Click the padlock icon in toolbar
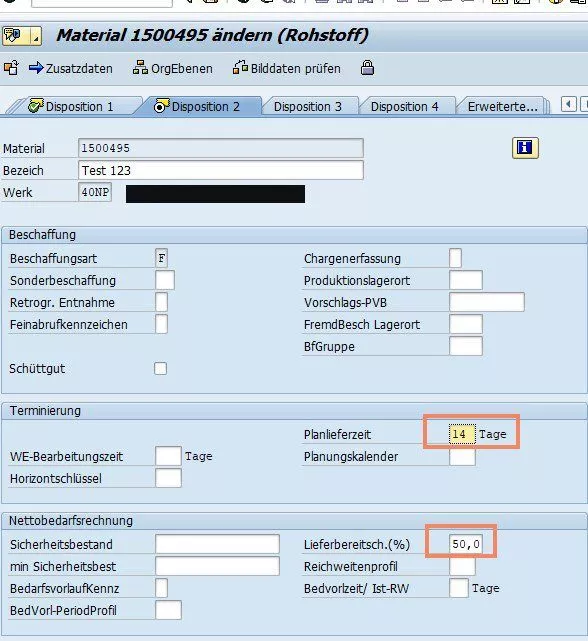The image size is (588, 641). click(x=367, y=68)
